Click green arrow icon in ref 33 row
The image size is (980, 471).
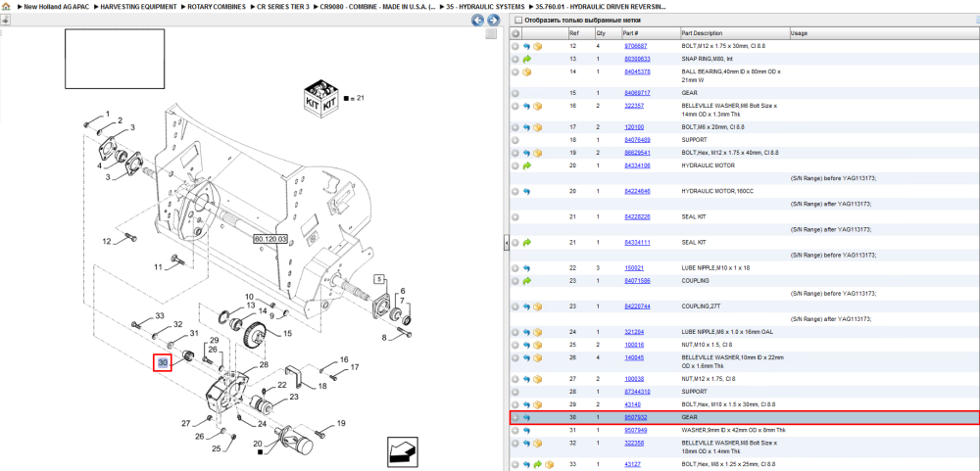click(x=537, y=464)
